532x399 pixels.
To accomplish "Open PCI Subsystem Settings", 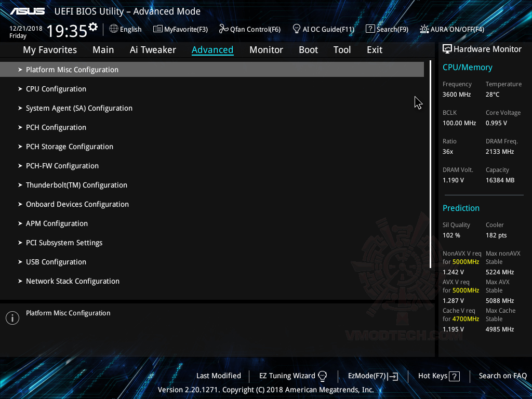I will 64,243.
